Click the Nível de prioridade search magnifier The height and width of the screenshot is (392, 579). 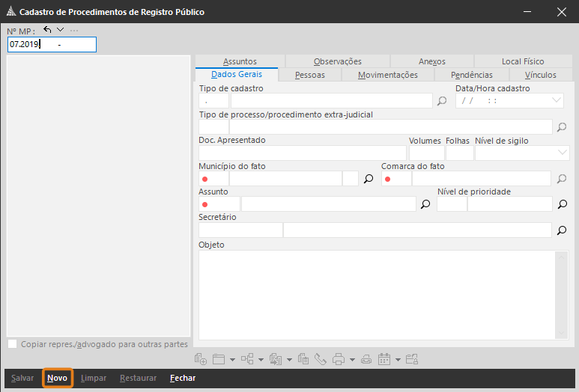pyautogui.click(x=563, y=204)
